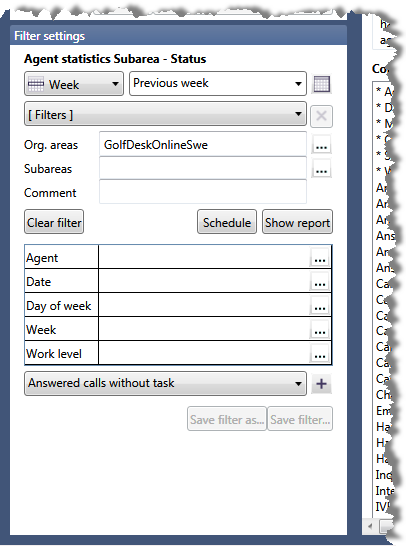Screen dimensions: 406x546
Task: Click the delete filter X icon
Action: (321, 116)
